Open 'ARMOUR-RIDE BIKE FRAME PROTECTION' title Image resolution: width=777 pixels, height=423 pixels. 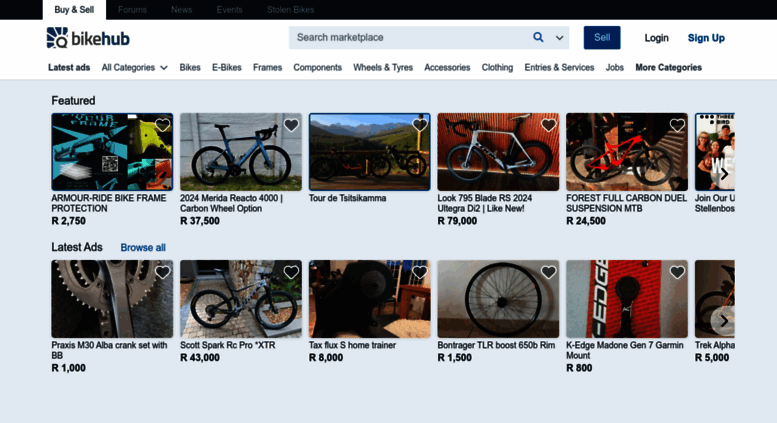pos(109,203)
